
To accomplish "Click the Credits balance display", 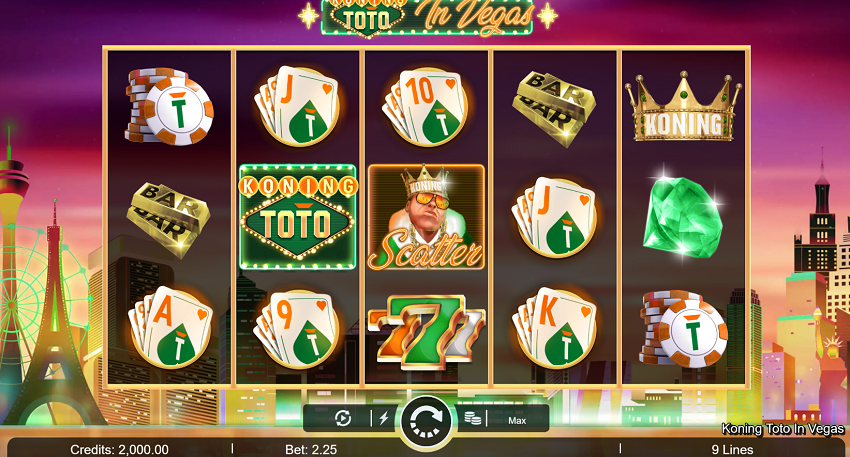I will (x=119, y=449).
